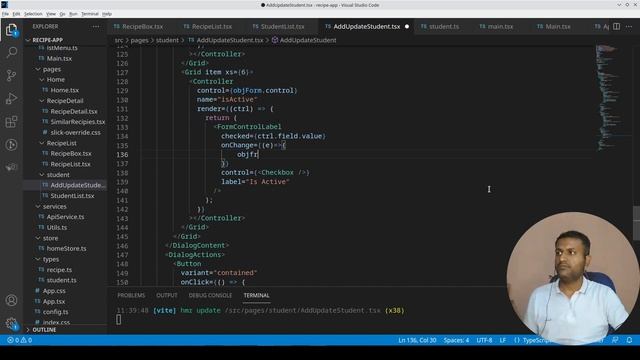Open the File menu
Viewport: 640px width, 360px height.
[5, 14]
